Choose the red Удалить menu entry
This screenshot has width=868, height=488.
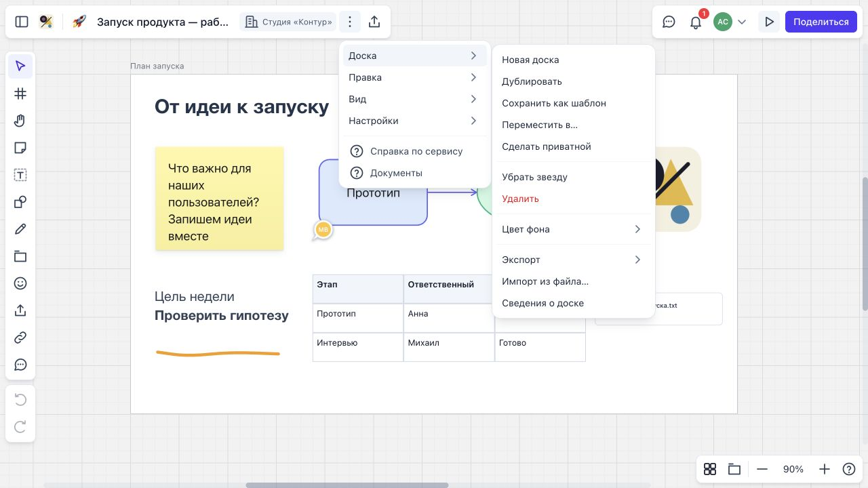click(x=574, y=199)
